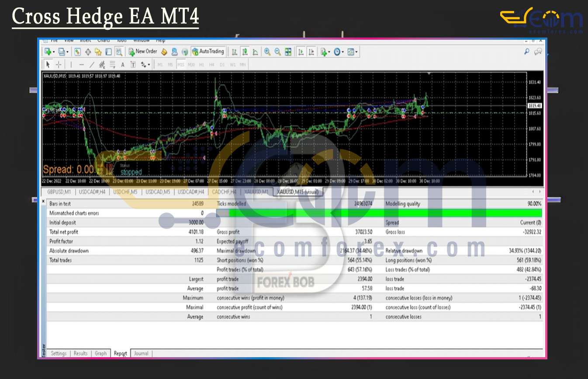This screenshot has height=379, width=588.
Task: Expand the Profiles dropdown arrow
Action: [x=67, y=52]
